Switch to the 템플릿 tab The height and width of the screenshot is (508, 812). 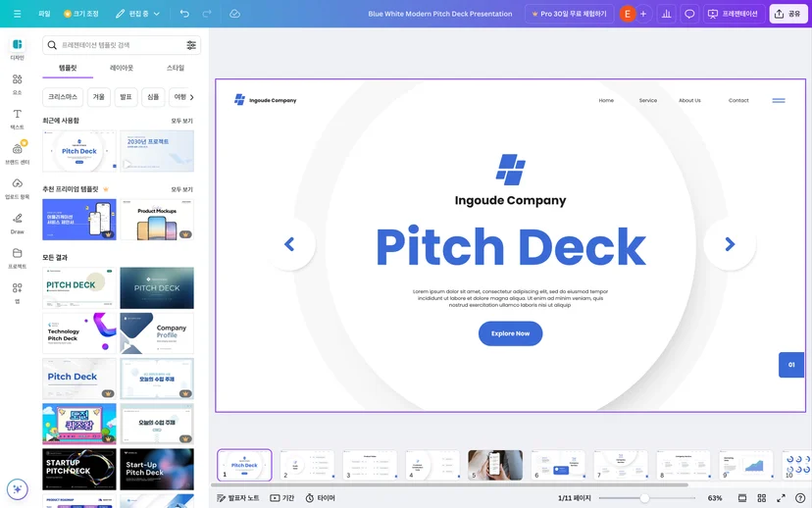click(x=68, y=68)
